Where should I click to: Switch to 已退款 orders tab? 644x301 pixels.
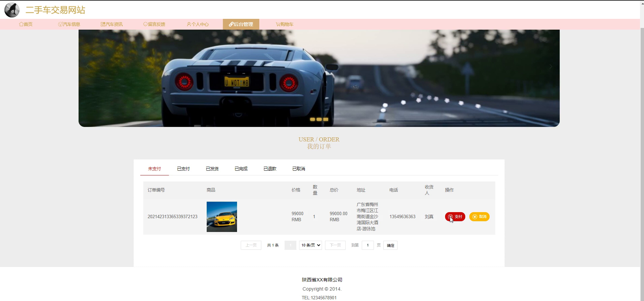click(270, 169)
